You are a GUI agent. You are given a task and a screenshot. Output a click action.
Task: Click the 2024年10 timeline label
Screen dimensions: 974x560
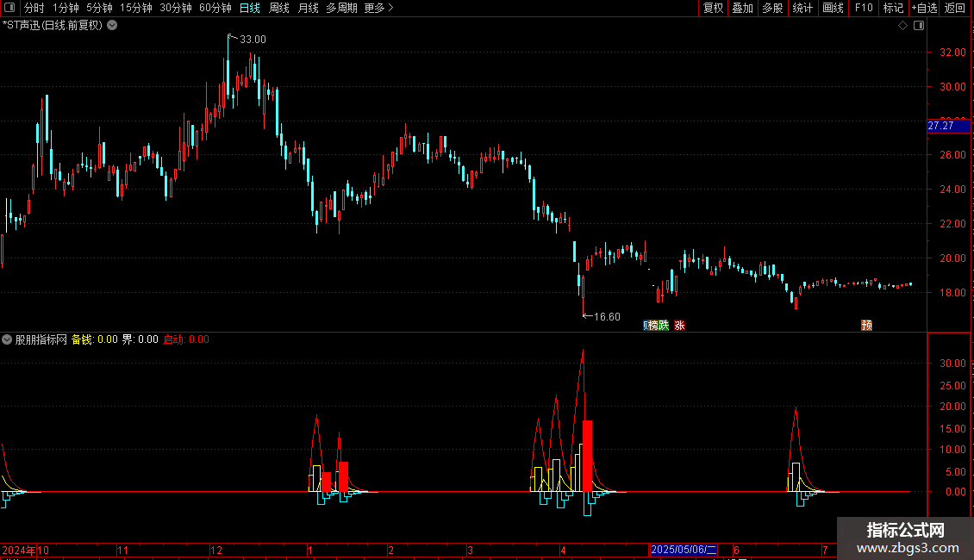26,550
